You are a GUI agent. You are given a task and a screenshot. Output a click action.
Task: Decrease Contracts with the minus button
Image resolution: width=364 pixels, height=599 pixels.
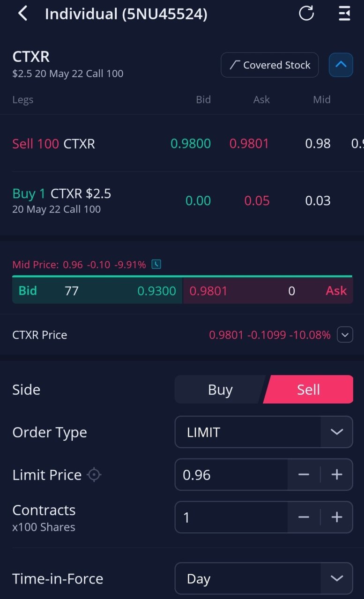point(304,518)
